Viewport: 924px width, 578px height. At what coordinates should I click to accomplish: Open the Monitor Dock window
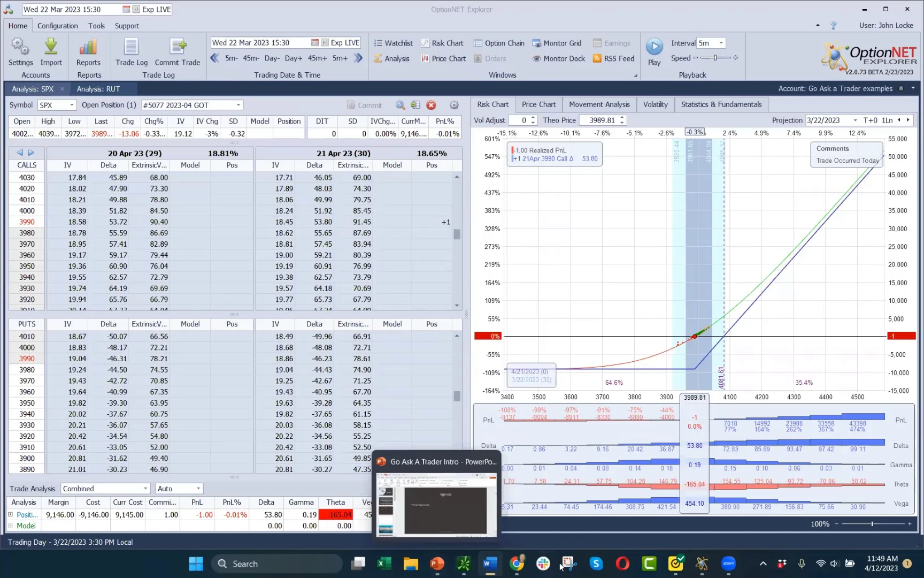coord(559,58)
